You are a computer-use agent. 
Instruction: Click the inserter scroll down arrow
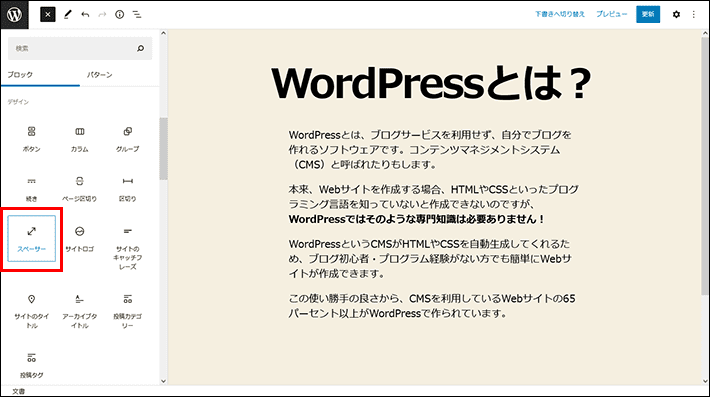[163, 381]
